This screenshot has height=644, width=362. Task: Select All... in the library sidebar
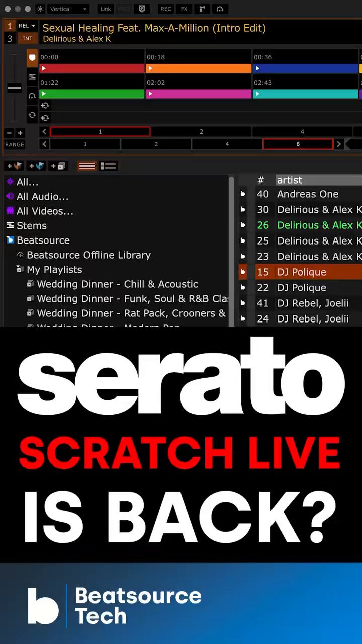pos(27,182)
